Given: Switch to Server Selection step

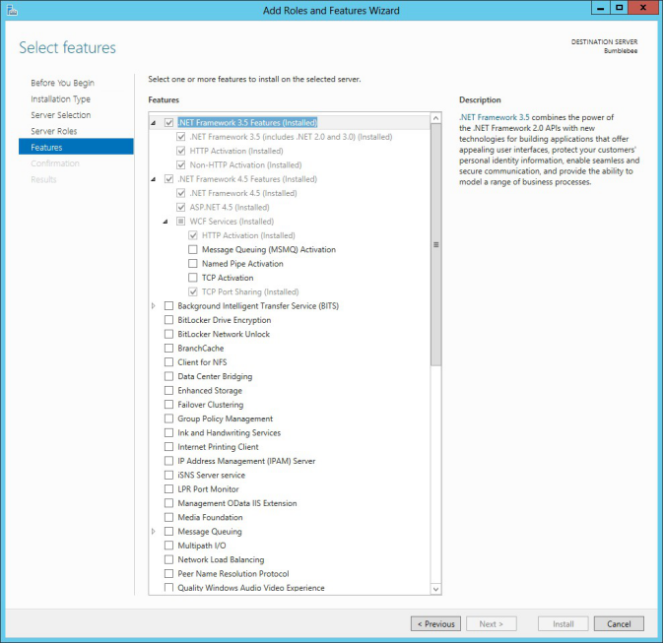Looking at the screenshot, I should click(60, 115).
